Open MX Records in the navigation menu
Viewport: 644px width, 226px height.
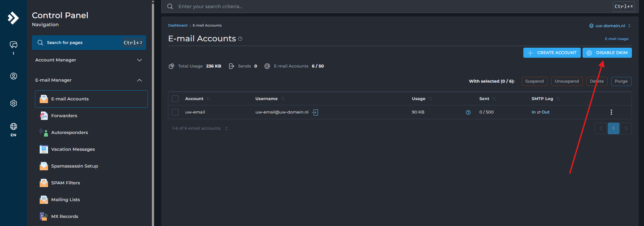click(x=91, y=217)
